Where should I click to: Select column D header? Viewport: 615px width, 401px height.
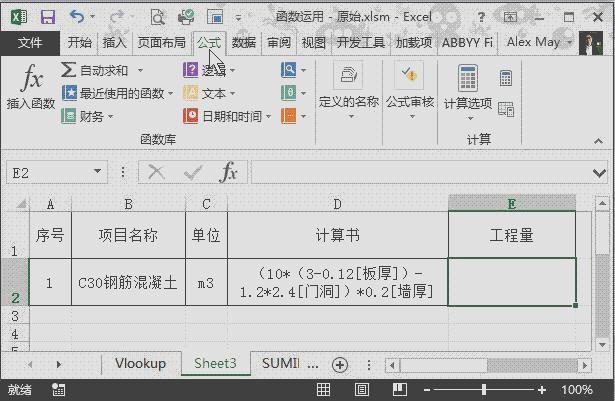click(x=337, y=204)
